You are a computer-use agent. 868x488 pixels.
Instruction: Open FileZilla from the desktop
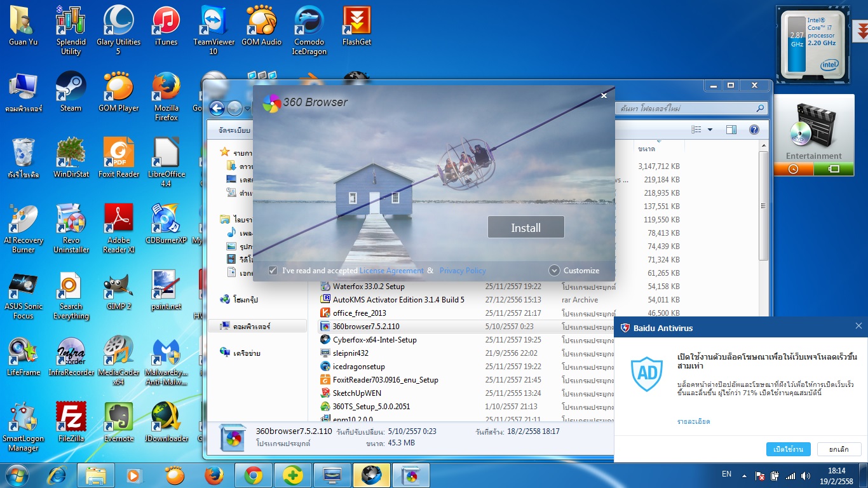(x=71, y=423)
